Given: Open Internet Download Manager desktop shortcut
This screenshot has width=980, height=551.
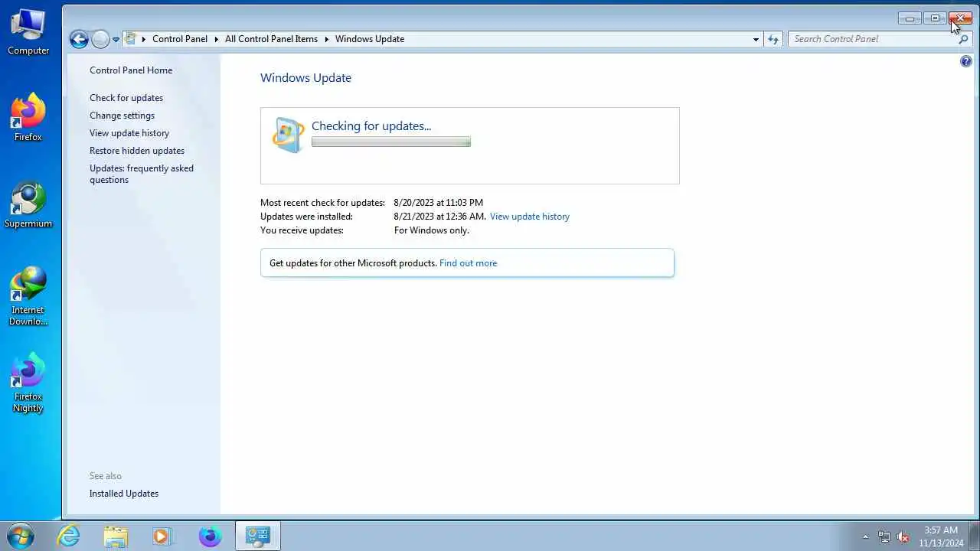Looking at the screenshot, I should point(28,296).
